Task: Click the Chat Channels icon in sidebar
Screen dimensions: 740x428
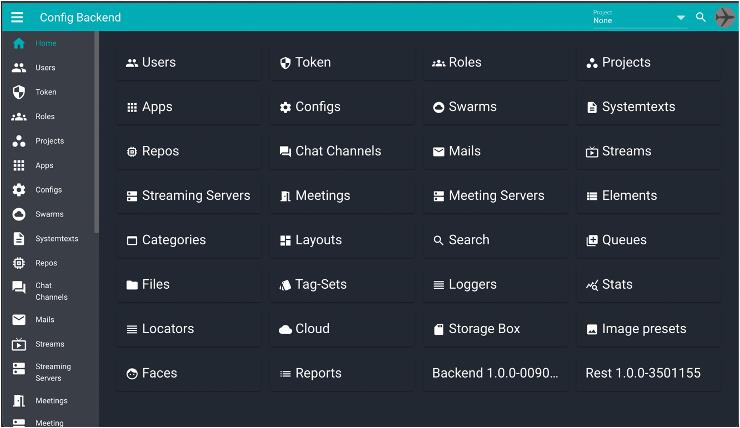Action: [19, 287]
